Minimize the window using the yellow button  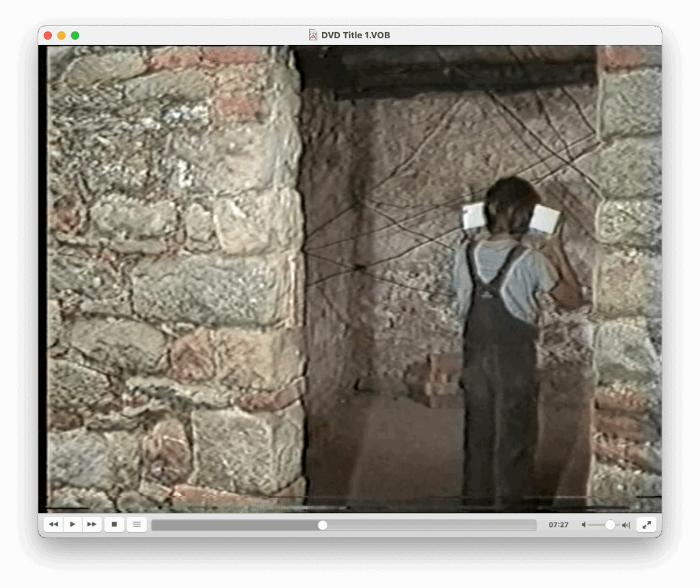tap(62, 36)
